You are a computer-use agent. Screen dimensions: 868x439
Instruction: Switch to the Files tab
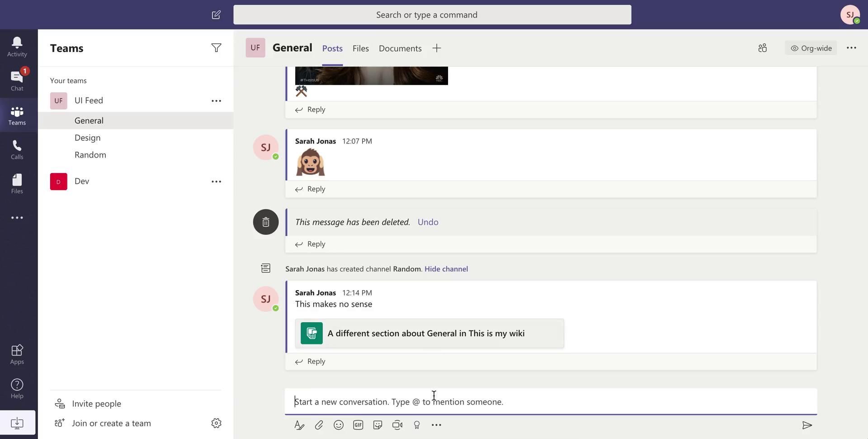360,48
